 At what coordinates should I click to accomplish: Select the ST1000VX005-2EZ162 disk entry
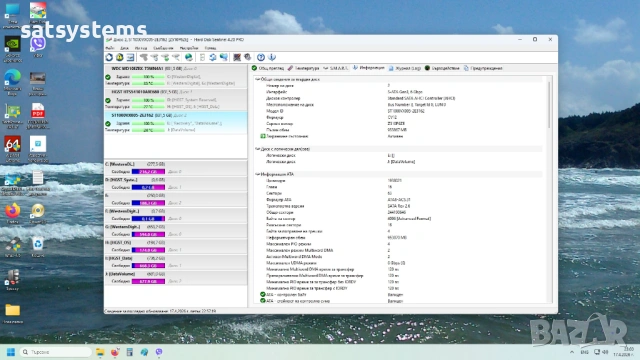coord(176,122)
